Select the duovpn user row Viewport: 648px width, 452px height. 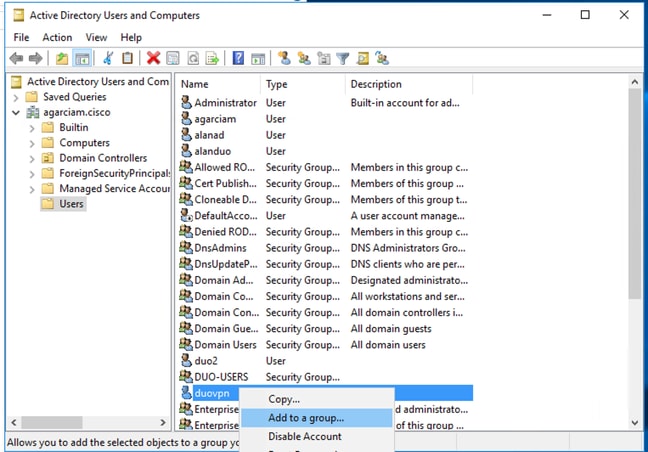[326, 393]
